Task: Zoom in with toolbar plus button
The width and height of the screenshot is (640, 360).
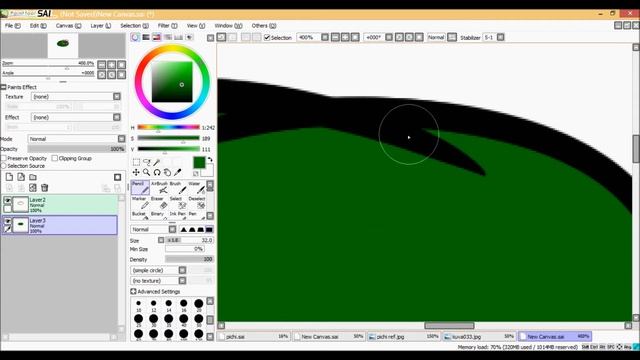Action: pyautogui.click(x=345, y=38)
